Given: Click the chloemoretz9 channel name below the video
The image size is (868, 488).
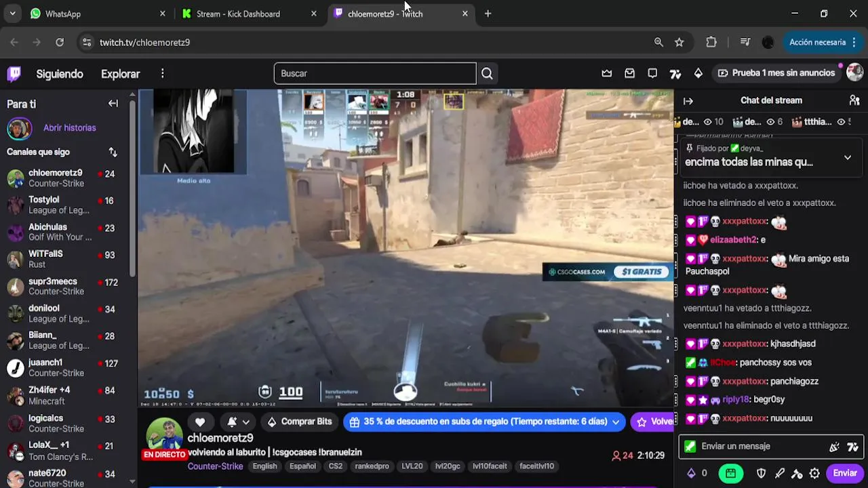Looking at the screenshot, I should pos(220,438).
